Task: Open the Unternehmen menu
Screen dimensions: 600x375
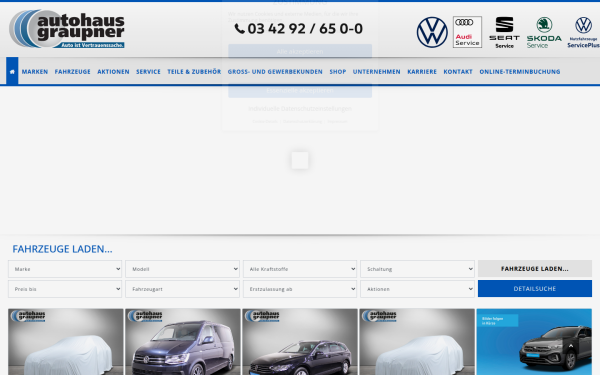Action: pyautogui.click(x=377, y=72)
